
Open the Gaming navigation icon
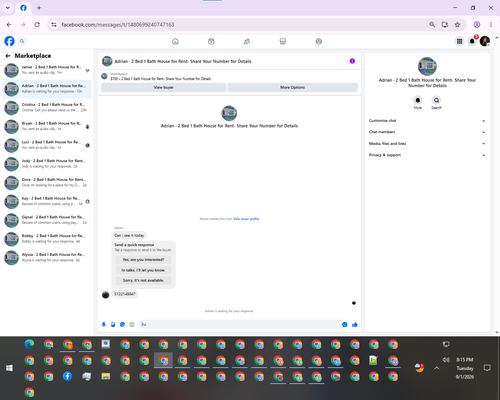click(319, 41)
